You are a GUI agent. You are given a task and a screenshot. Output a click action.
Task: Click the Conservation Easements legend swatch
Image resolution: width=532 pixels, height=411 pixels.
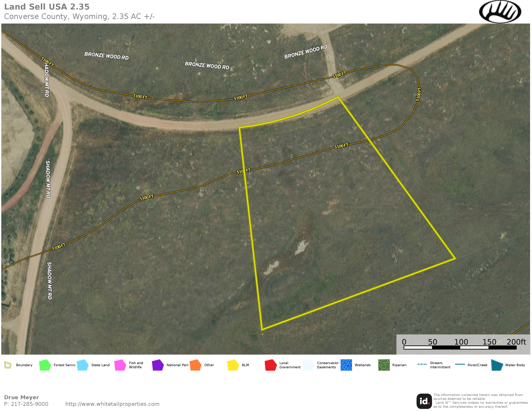308,365
